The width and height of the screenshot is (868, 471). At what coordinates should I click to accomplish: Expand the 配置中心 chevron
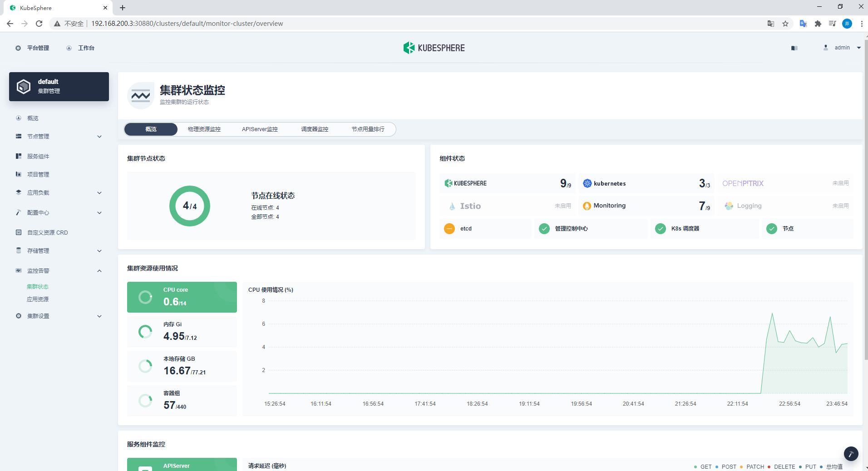pyautogui.click(x=99, y=213)
